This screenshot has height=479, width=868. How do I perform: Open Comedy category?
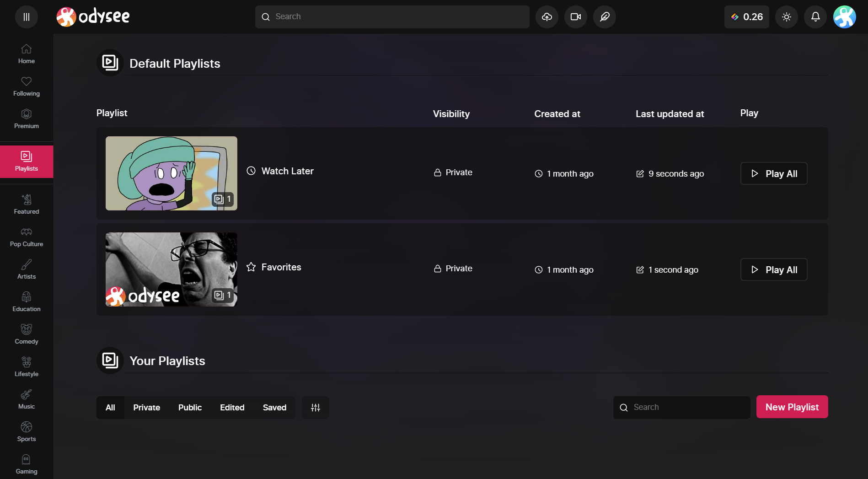pos(27,334)
